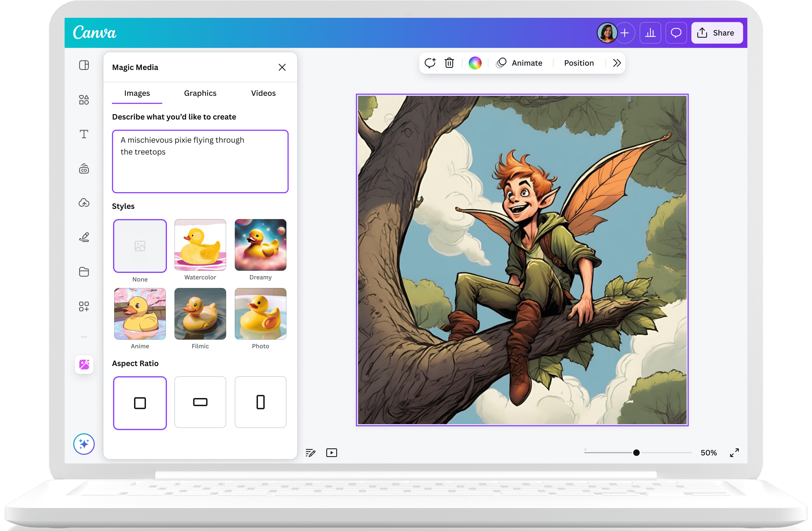Close the Magic Media panel
812x531 pixels.
[282, 67]
